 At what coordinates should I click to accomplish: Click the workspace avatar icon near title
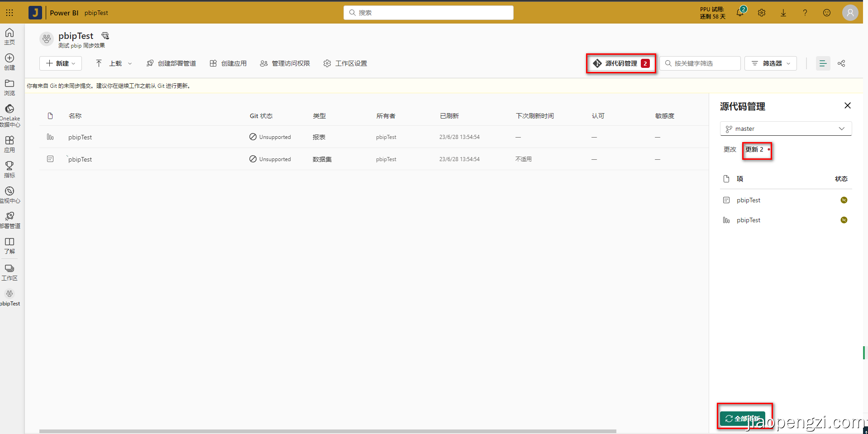pos(47,39)
